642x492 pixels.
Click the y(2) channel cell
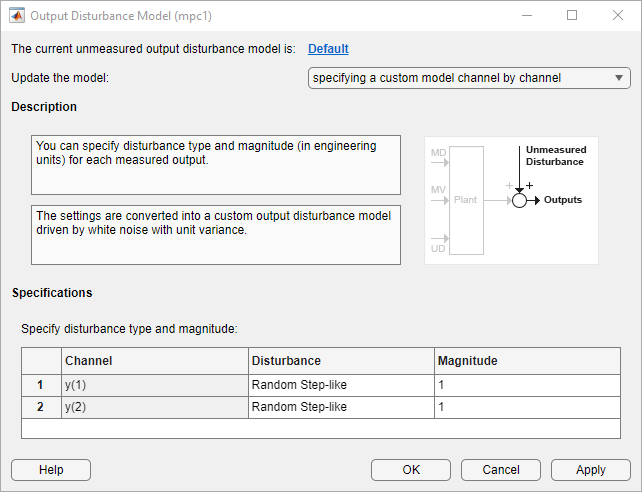point(154,407)
